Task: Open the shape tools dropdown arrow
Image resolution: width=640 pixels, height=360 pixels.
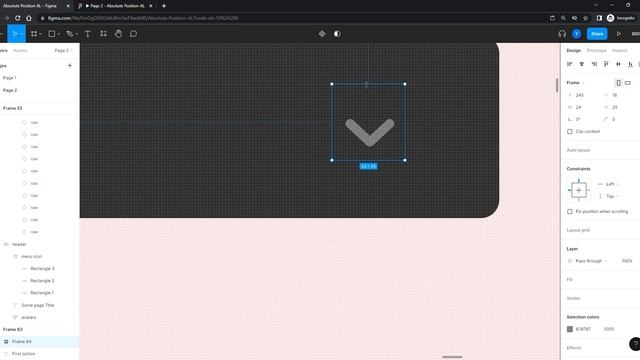Action: tap(58, 34)
